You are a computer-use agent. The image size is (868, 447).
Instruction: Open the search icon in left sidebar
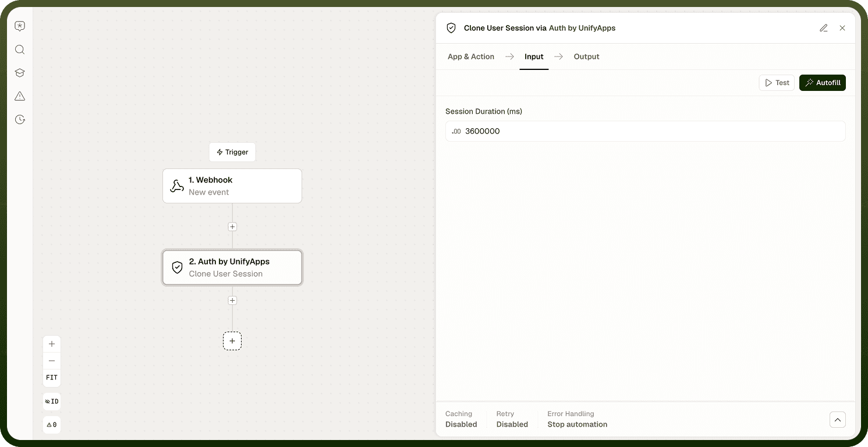20,50
